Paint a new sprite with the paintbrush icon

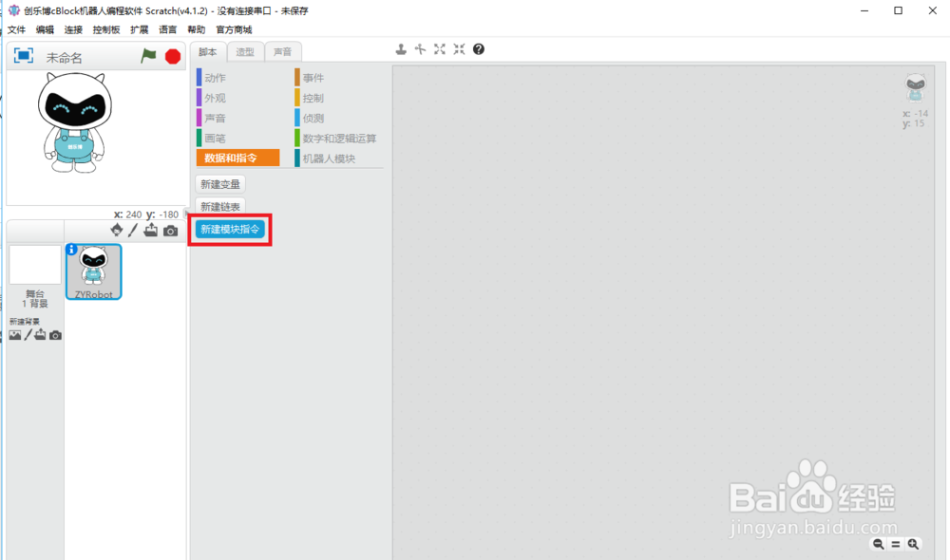pos(133,231)
